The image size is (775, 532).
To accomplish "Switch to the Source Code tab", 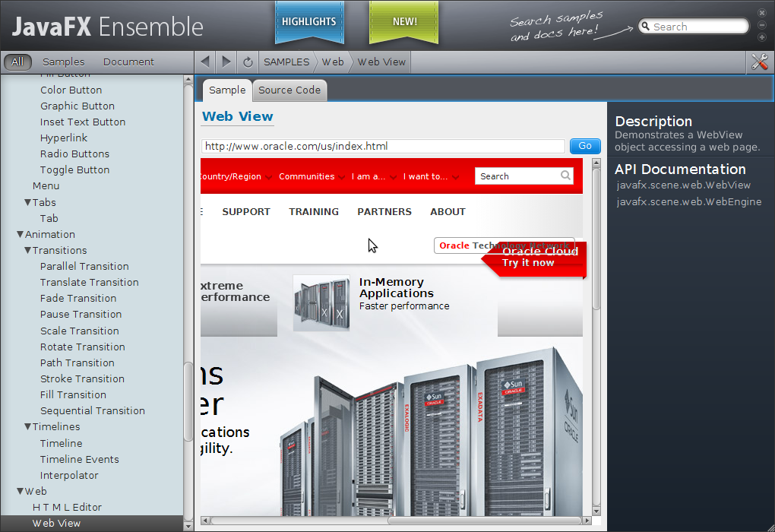I will pyautogui.click(x=289, y=90).
